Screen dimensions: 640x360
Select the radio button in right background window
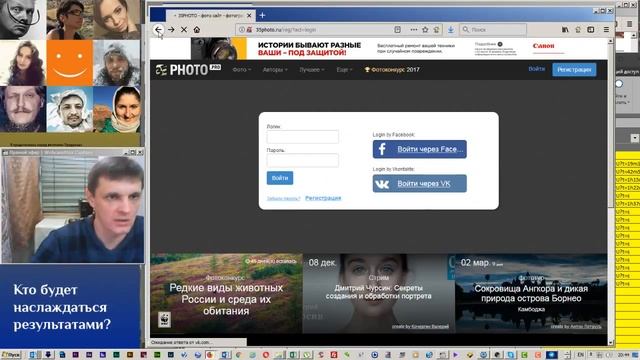point(619,84)
